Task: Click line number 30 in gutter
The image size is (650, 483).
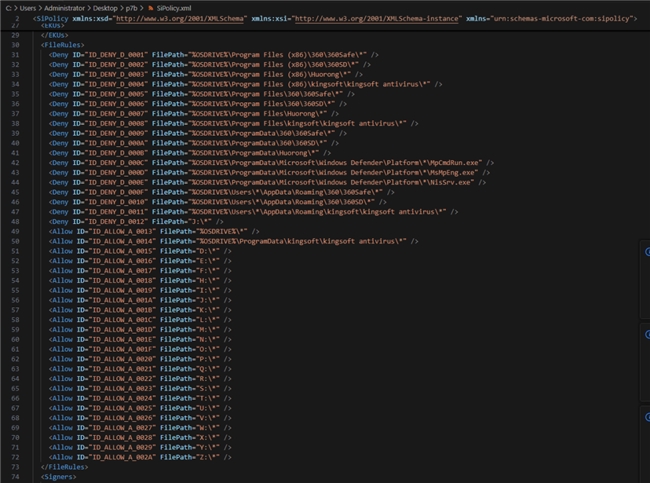Action: coord(15,45)
